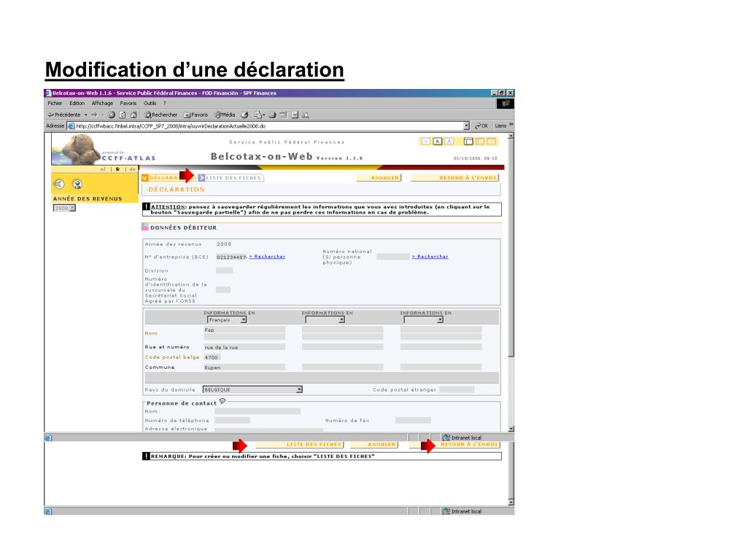This screenshot has height=560, width=747.
Task: Click the paper-plane icon in yellow sidebar
Action: pos(59,184)
